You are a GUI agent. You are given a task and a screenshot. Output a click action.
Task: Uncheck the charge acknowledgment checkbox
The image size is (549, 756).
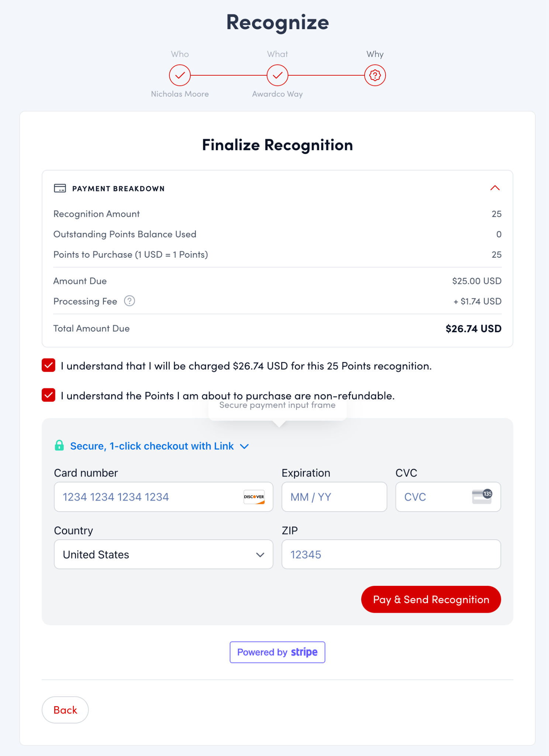pos(49,365)
